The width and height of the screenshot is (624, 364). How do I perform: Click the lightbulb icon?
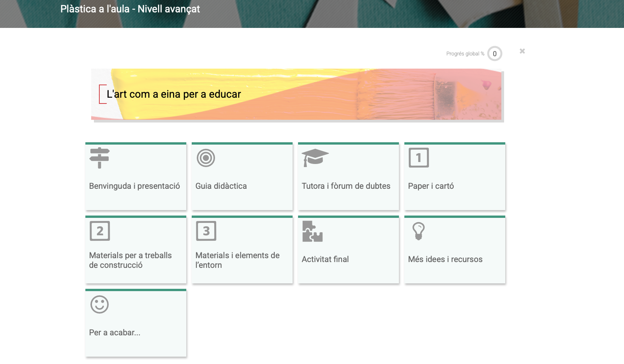click(x=418, y=231)
